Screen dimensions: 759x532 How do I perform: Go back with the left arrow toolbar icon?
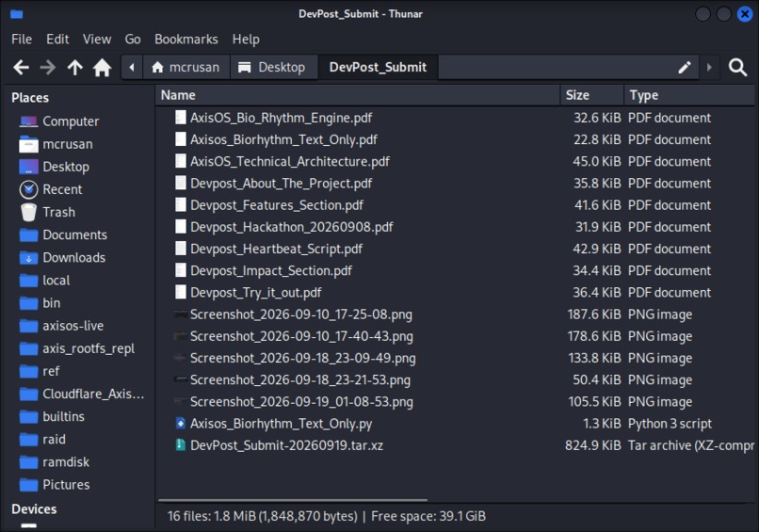coord(21,67)
